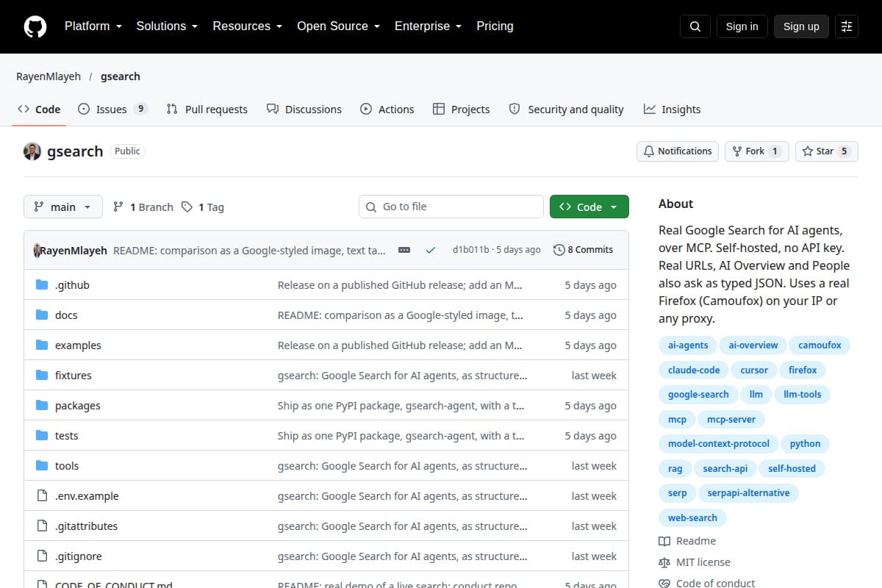The image size is (882, 588).
Task: Open the search magnifier button
Action: 695,26
